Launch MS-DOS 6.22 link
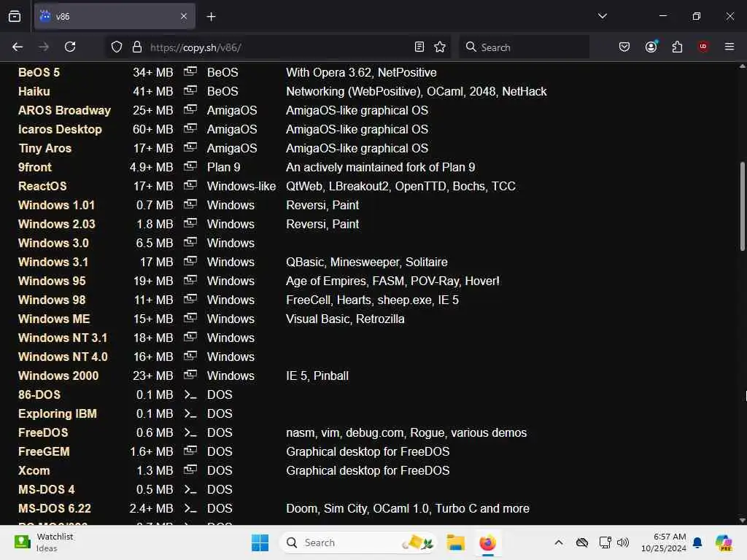This screenshot has height=560, width=747. click(54, 508)
